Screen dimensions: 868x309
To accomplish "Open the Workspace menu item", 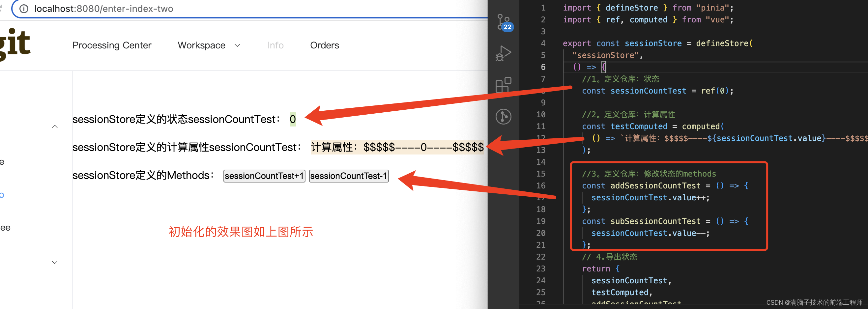I will pyautogui.click(x=201, y=45).
